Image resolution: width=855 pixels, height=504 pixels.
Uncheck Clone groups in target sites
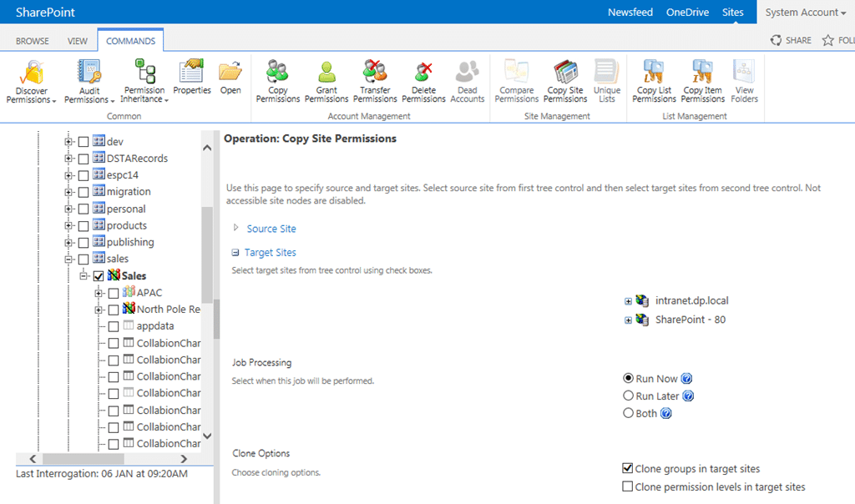(x=628, y=468)
